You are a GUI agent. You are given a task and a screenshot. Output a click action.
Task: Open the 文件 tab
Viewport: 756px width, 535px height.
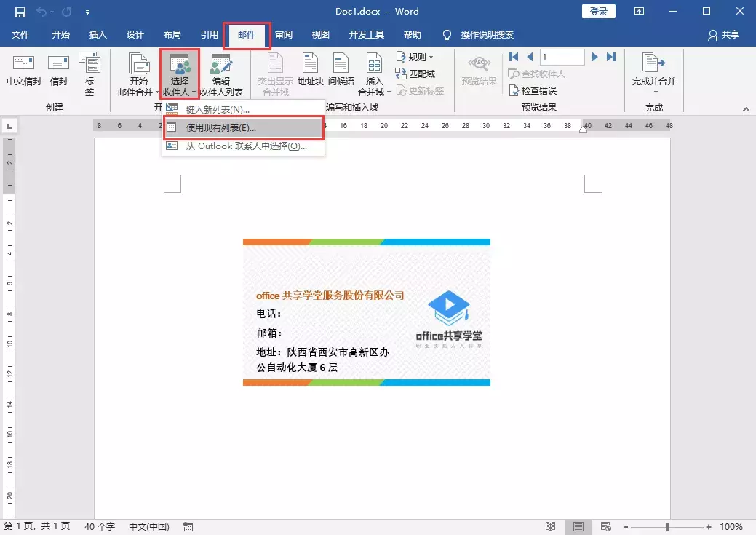pos(20,35)
